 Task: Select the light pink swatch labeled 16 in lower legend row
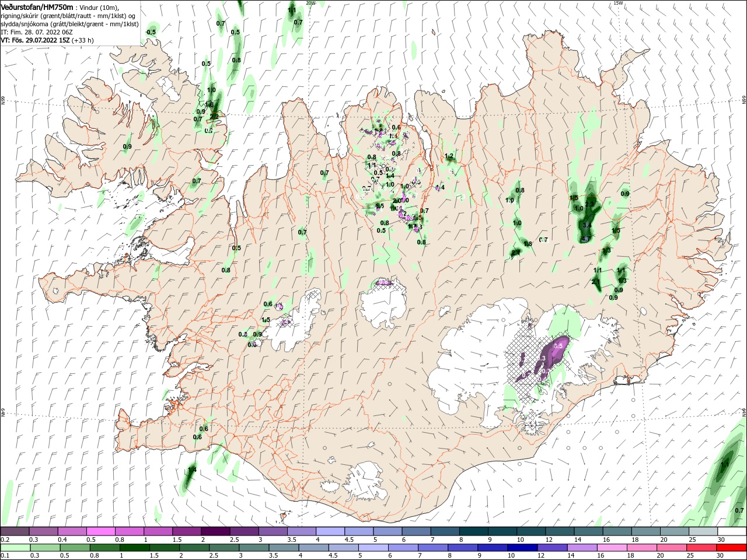tap(612, 548)
